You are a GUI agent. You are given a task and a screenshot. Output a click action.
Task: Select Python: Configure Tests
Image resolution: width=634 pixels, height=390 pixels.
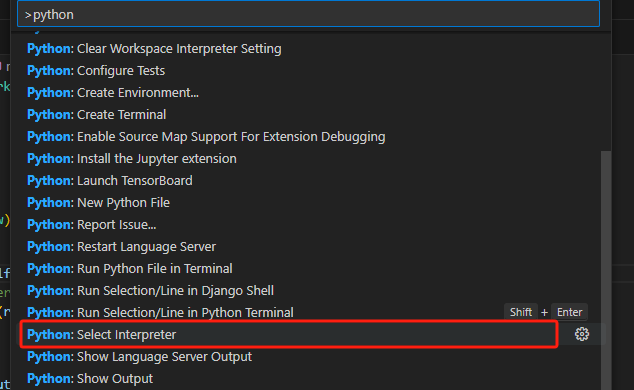coord(311,71)
